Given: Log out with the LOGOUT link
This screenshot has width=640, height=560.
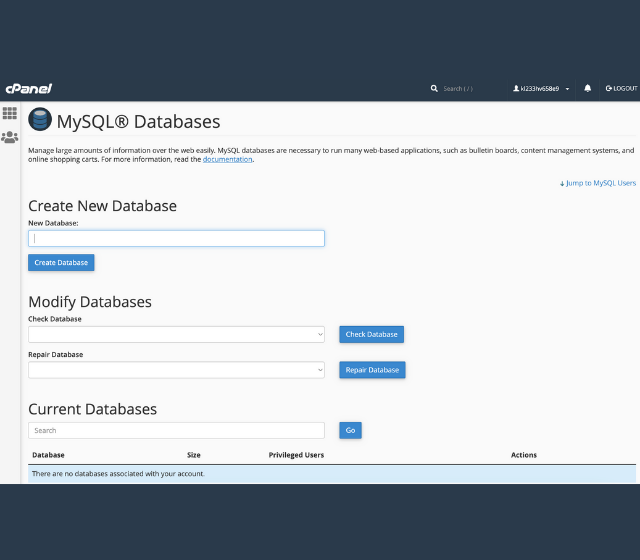Looking at the screenshot, I should pos(621,89).
